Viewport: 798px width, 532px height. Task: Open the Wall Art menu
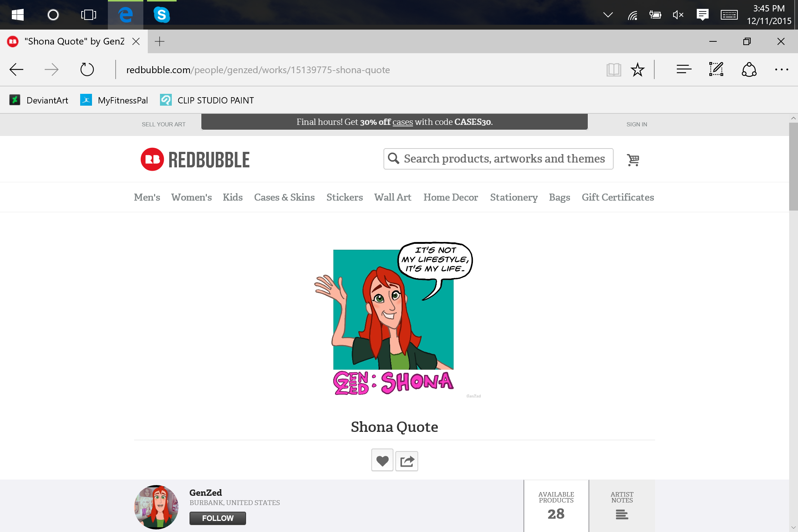tap(393, 197)
